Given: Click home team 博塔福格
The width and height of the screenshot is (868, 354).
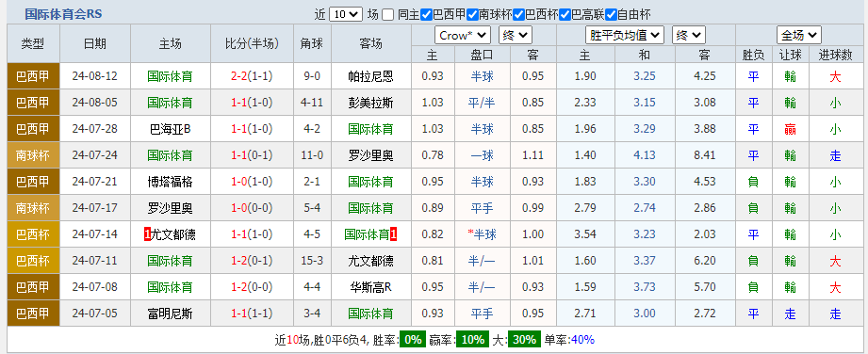Looking at the screenshot, I should point(170,182).
